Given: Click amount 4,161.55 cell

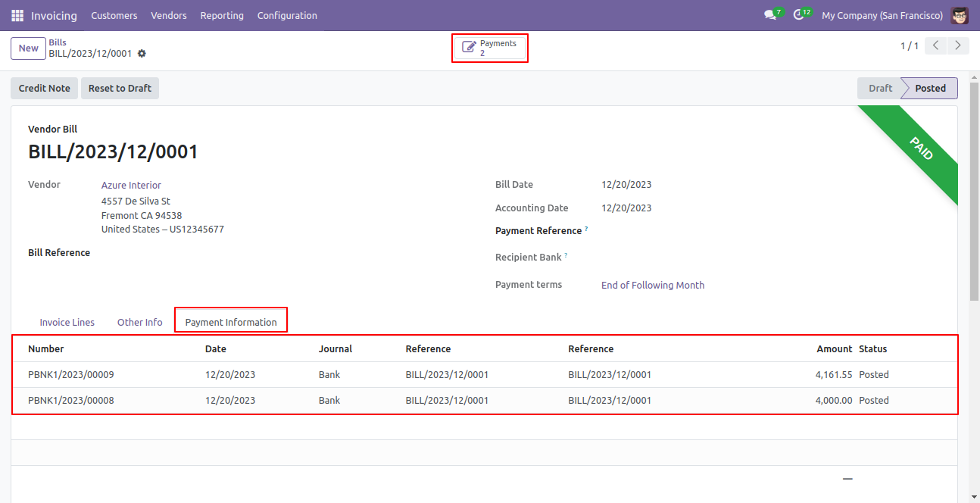Looking at the screenshot, I should [834, 374].
